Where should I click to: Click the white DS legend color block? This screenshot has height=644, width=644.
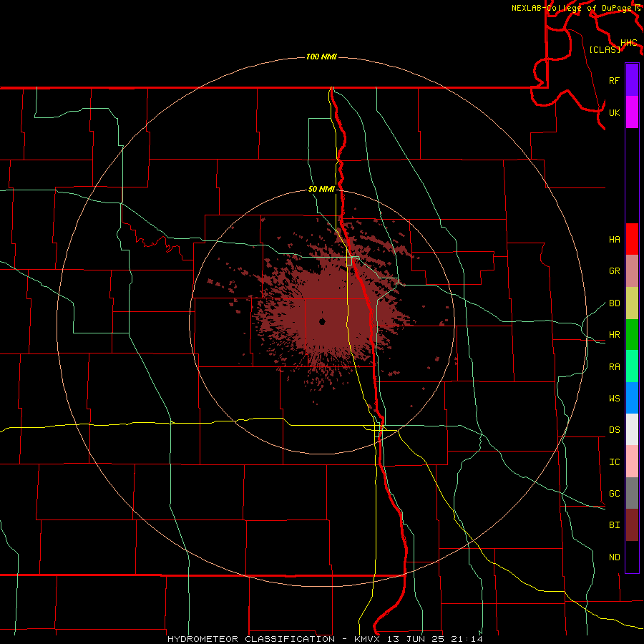(x=632, y=429)
